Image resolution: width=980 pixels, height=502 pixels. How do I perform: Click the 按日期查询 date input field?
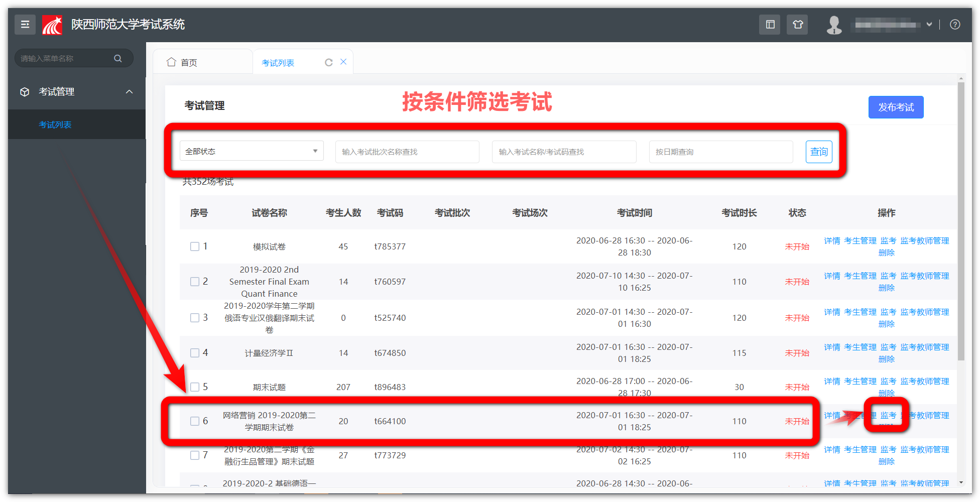tap(720, 152)
